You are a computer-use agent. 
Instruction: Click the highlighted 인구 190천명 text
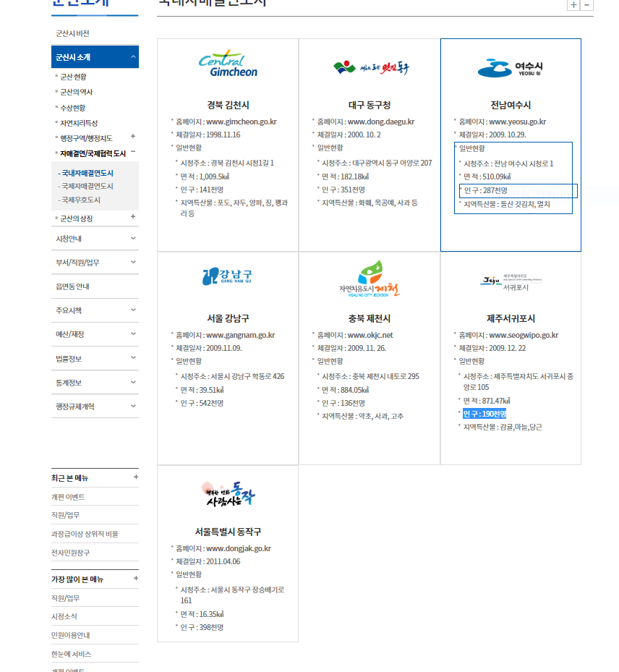coord(484,414)
